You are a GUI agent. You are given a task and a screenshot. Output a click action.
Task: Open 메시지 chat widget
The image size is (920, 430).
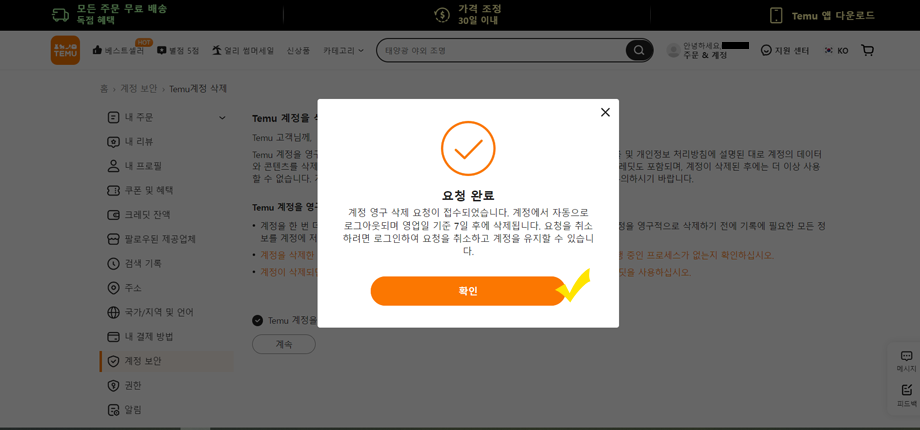(x=906, y=361)
